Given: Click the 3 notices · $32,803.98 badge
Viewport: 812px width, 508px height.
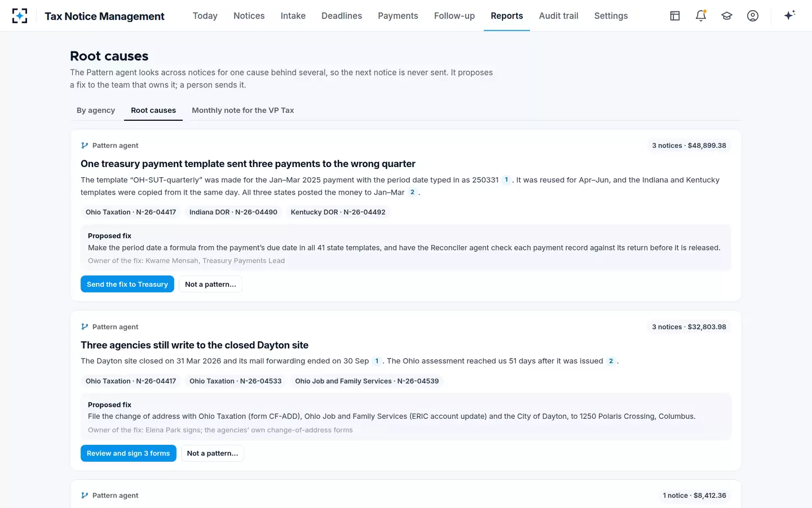Looking at the screenshot, I should tap(689, 327).
